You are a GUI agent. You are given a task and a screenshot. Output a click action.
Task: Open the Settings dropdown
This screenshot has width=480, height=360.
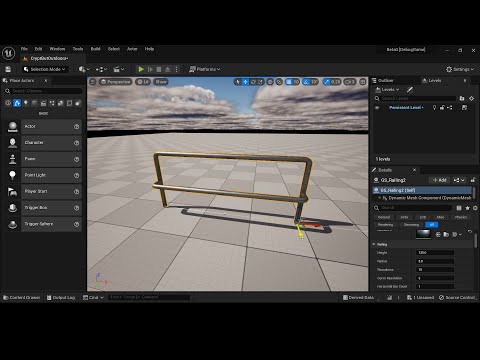point(460,69)
